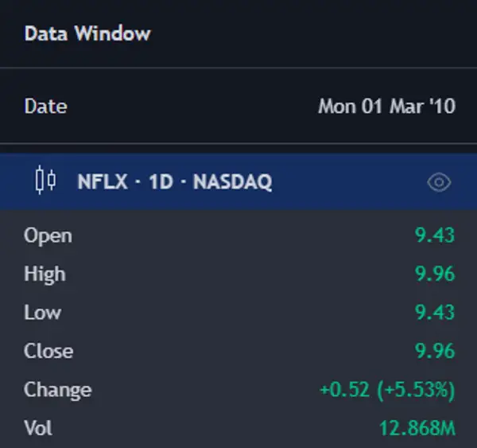The image size is (477, 448).
Task: Click the High value 9.96
Action: click(435, 275)
